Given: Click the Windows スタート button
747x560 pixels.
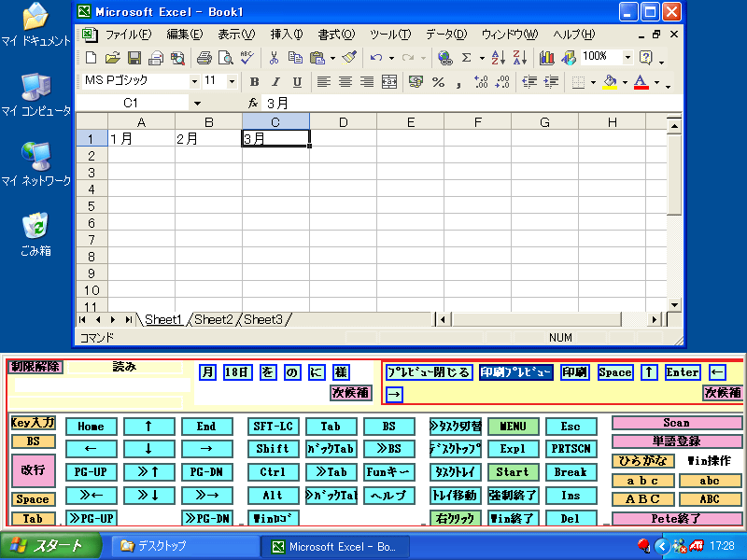Looking at the screenshot, I should tap(51, 546).
